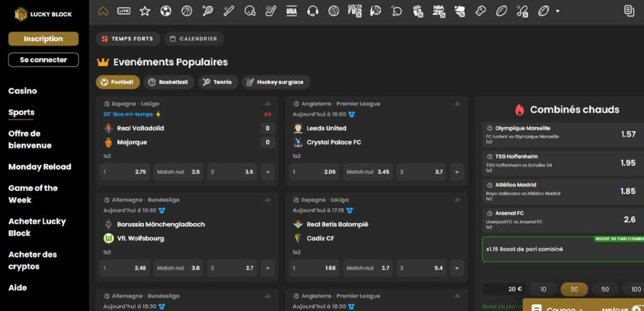Open the LIVE betting icon
Screen dimensions: 644x311
(124, 11)
